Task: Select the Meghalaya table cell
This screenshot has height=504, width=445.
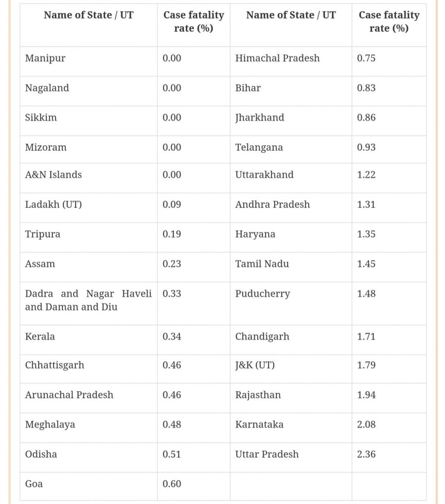Action: point(89,428)
